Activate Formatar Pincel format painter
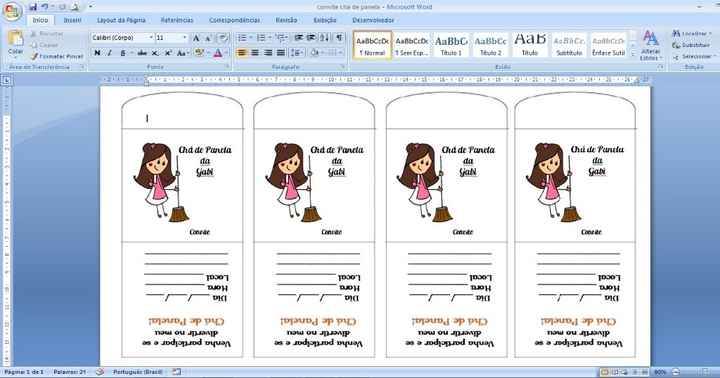Image resolution: width=720 pixels, height=378 pixels. (x=57, y=56)
